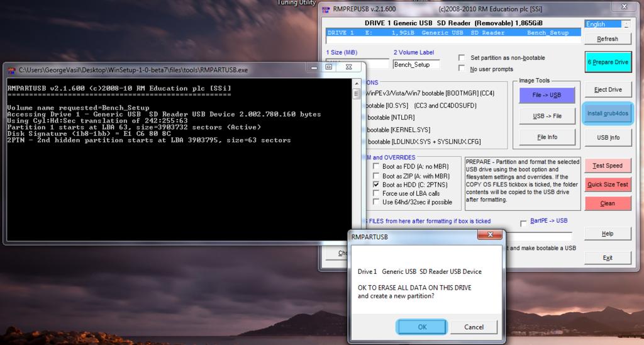
Task: Cancel the erase drive prompt
Action: point(474,327)
